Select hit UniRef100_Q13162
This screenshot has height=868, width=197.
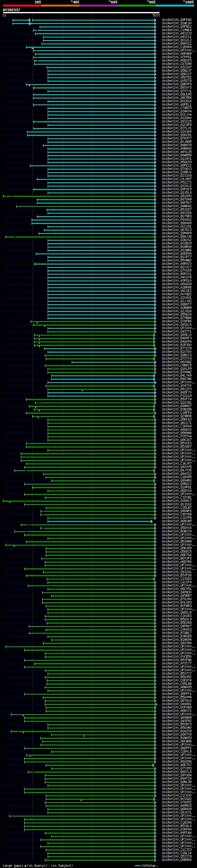click(x=177, y=504)
